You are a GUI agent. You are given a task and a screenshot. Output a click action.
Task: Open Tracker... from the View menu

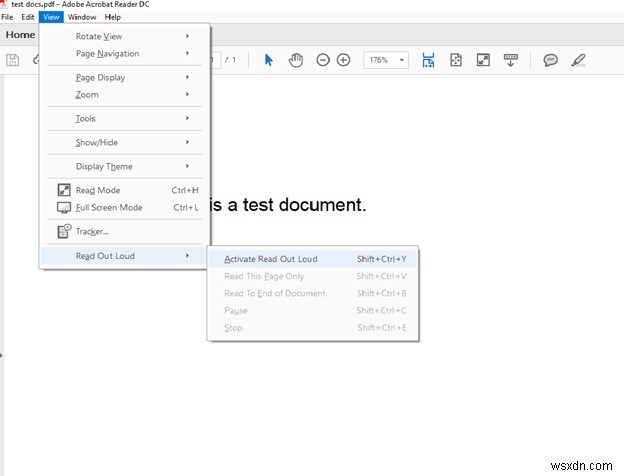[x=124, y=231]
